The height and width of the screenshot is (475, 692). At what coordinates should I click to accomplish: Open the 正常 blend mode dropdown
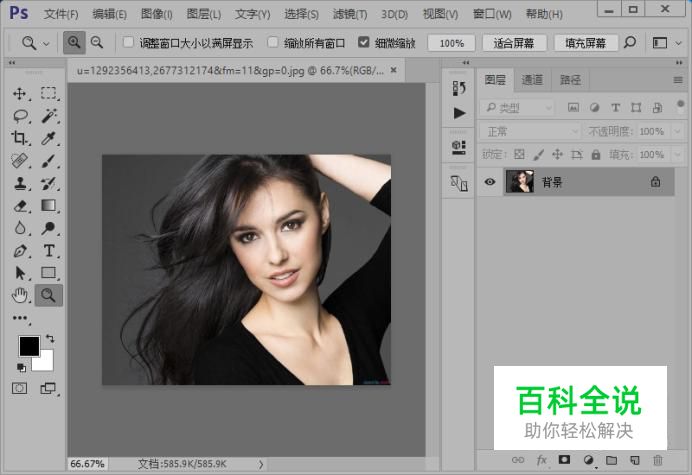(530, 132)
